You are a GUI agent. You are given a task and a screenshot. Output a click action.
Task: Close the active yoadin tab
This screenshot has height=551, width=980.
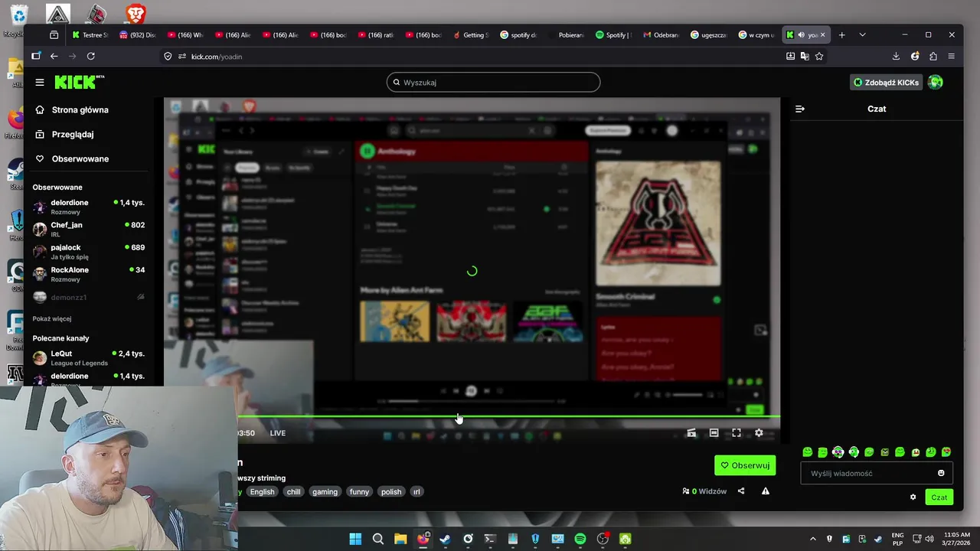823,34
